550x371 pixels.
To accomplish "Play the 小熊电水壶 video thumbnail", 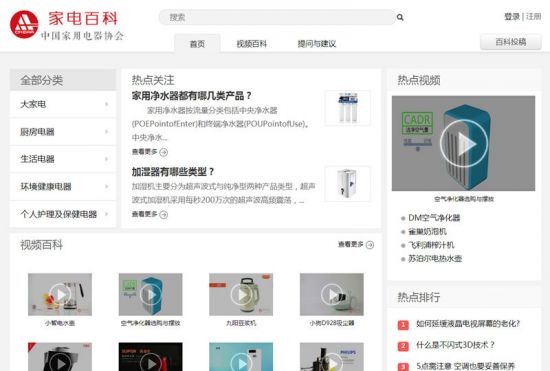I will pyautogui.click(x=60, y=295).
